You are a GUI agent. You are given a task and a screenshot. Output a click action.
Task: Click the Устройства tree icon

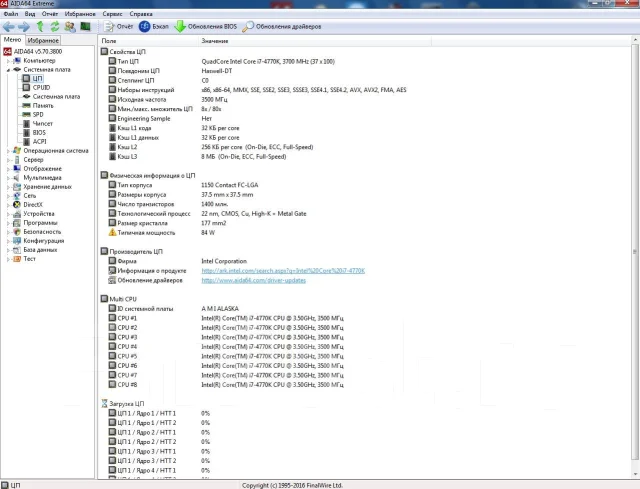17,213
